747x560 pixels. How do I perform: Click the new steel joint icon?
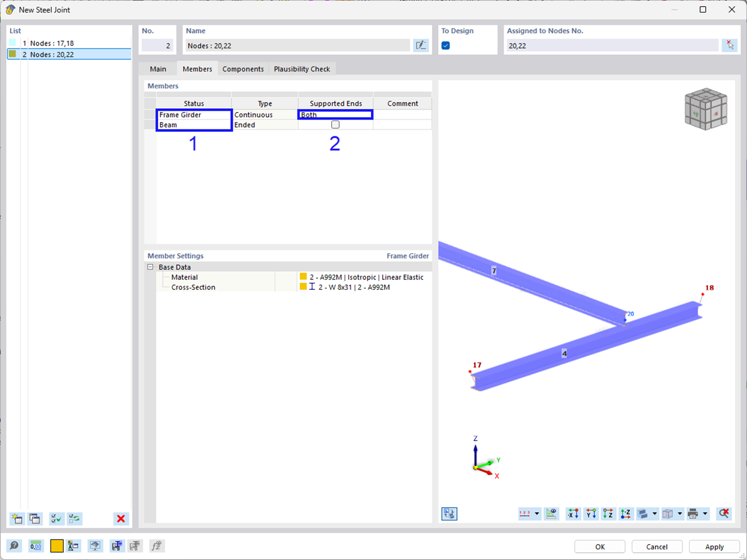click(x=17, y=518)
